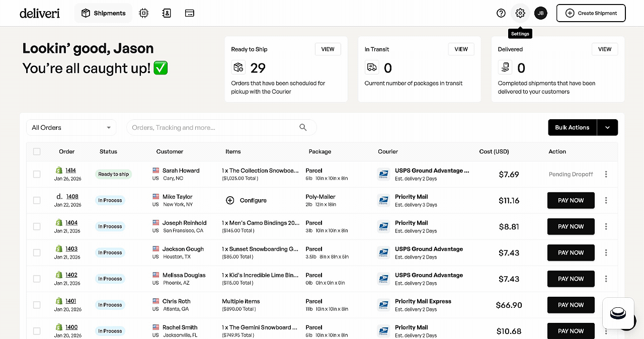Viewport: 644px width, 339px height.
Task: Open the Bulk Actions dropdown arrow
Action: tap(607, 128)
